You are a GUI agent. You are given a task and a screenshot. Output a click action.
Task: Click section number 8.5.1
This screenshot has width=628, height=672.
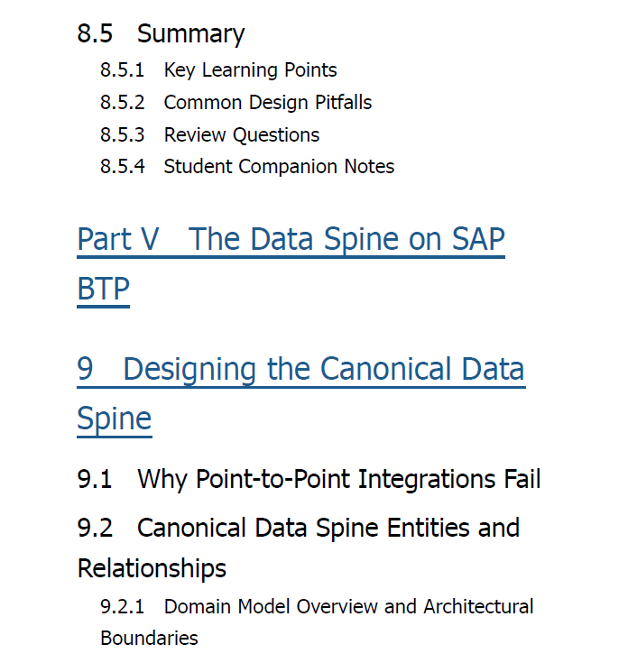tap(122, 70)
